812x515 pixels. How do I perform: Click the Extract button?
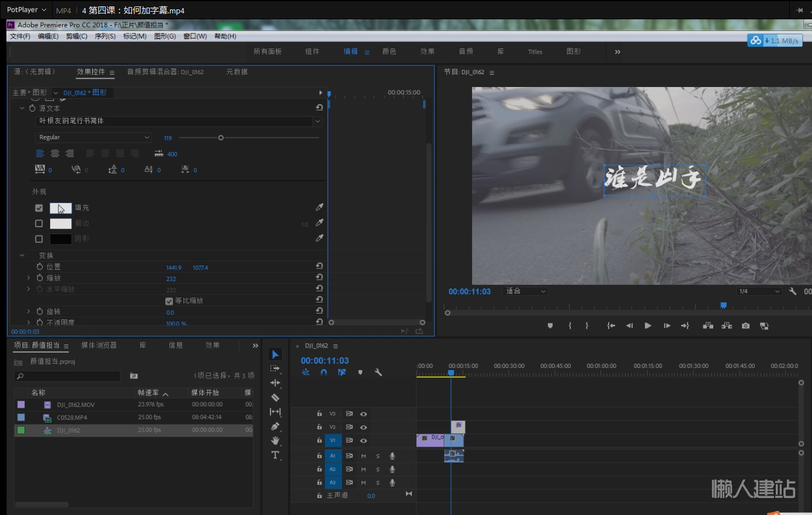pyautogui.click(x=727, y=326)
